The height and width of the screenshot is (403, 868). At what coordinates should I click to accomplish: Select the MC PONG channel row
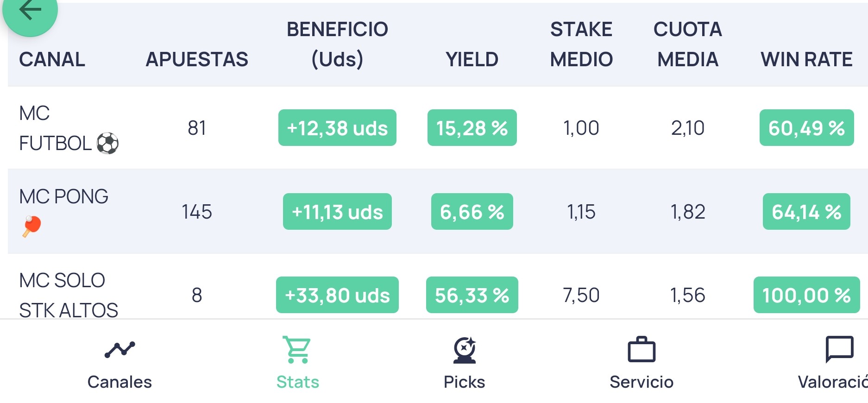[438, 211]
